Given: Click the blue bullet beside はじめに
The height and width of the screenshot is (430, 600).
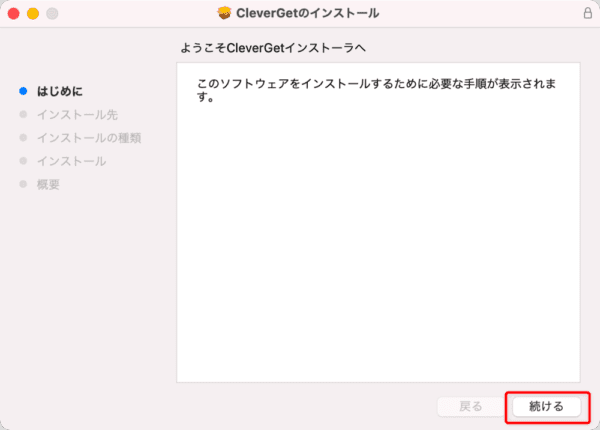Looking at the screenshot, I should click(x=23, y=91).
